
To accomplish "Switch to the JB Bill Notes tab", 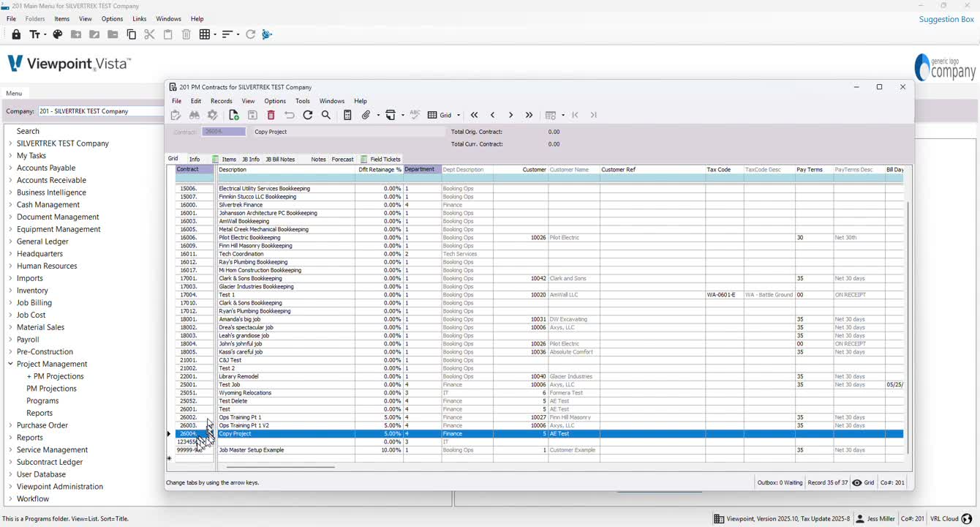I will pos(280,159).
